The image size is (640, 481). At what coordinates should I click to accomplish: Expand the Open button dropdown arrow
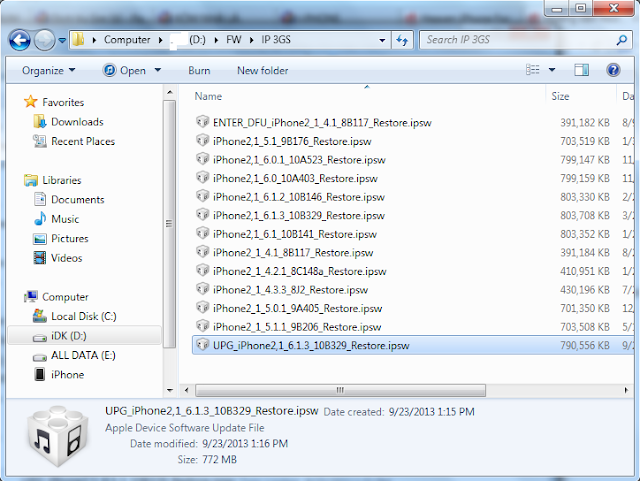[158, 70]
